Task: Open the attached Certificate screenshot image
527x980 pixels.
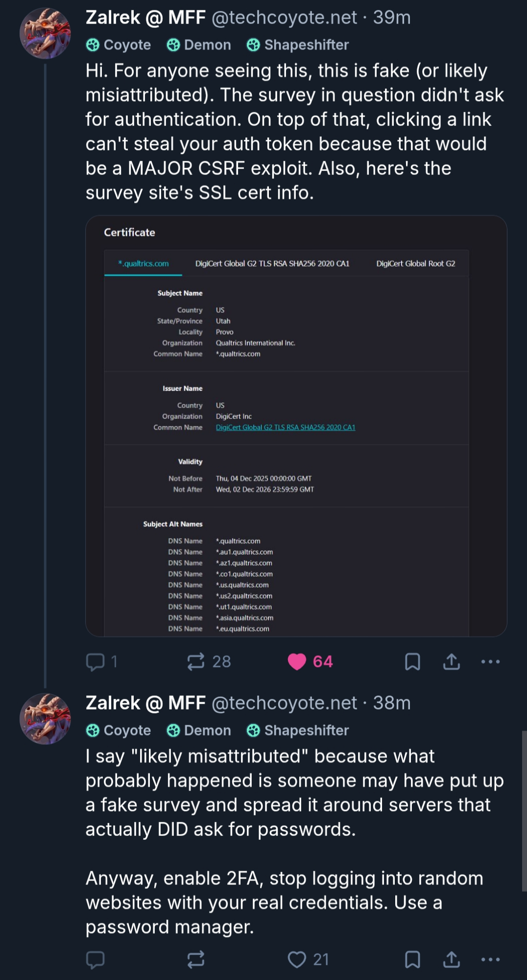Action: (x=296, y=426)
